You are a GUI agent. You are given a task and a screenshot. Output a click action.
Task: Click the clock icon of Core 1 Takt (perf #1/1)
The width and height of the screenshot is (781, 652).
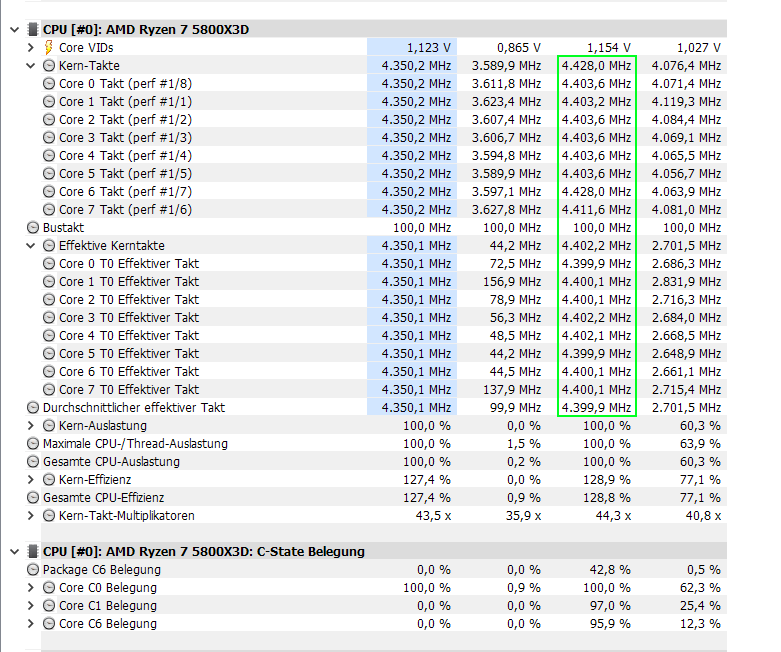click(49, 102)
